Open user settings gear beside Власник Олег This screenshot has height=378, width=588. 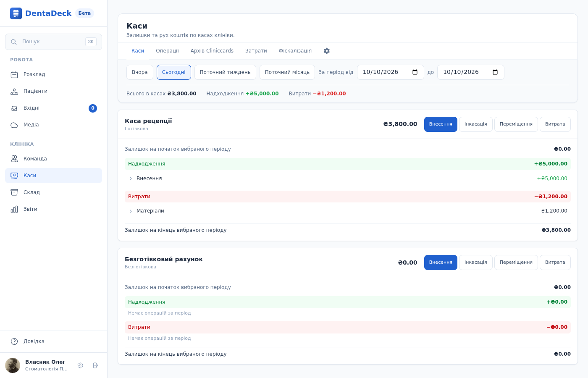click(x=80, y=365)
